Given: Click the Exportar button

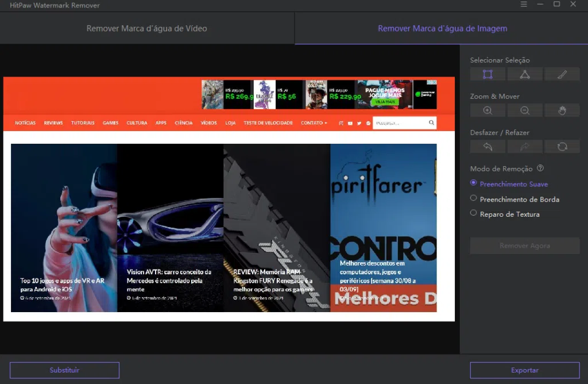Looking at the screenshot, I should tap(525, 370).
